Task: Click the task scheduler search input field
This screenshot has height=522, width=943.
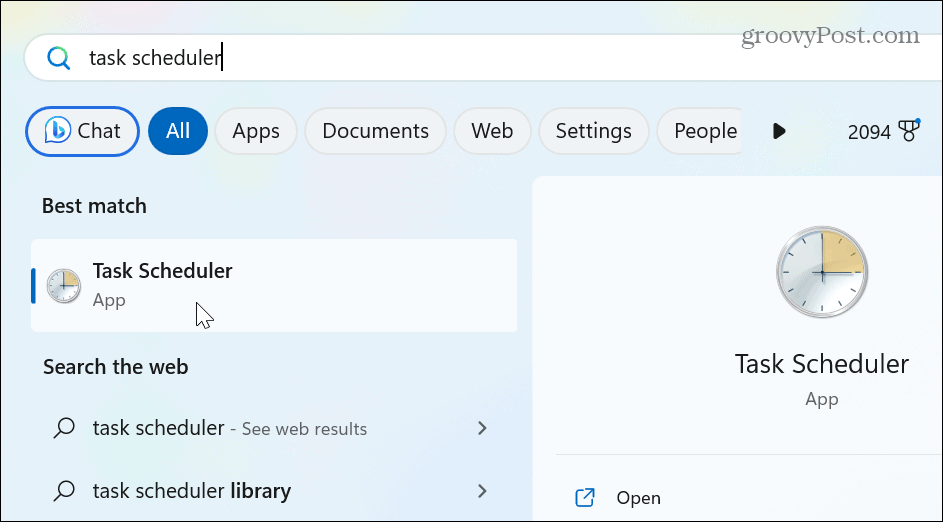Action: (x=484, y=58)
